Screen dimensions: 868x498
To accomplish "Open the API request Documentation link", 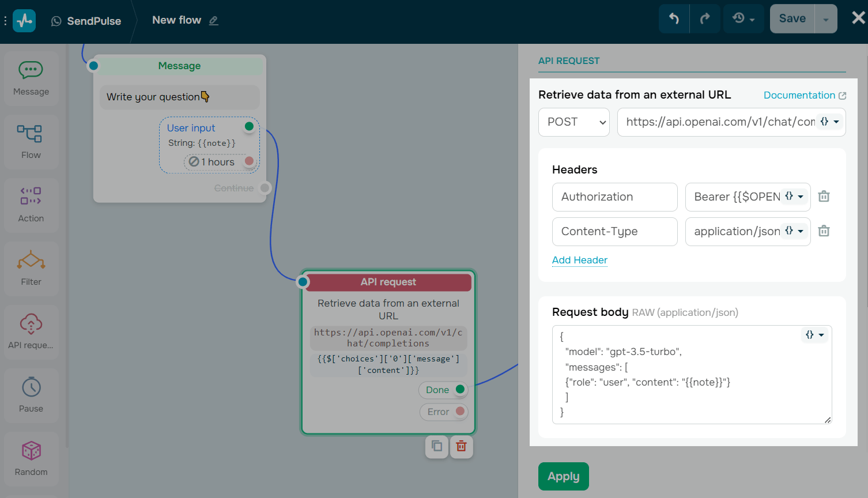I will [800, 95].
